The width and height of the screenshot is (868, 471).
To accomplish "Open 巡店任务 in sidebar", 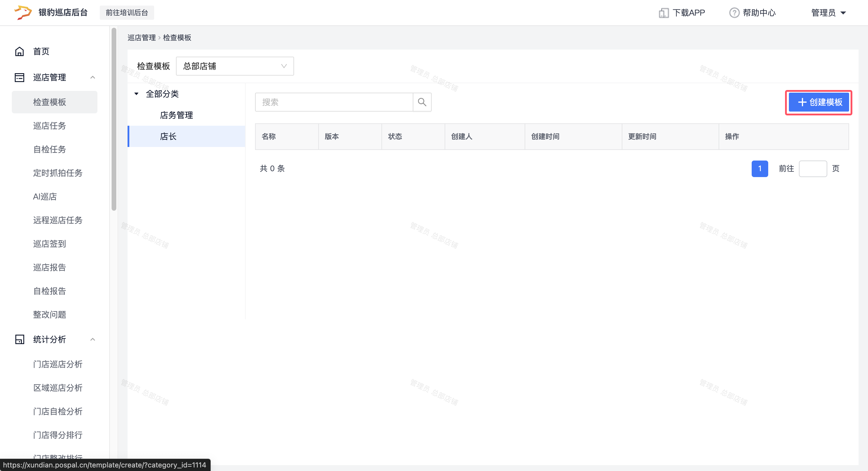I will [x=50, y=126].
